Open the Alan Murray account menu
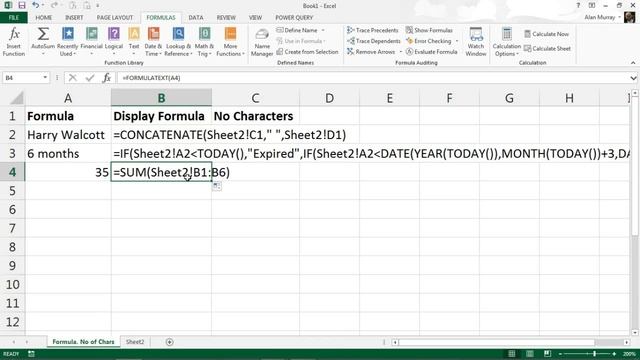Screen dimensions: 640x360 [x=603, y=18]
